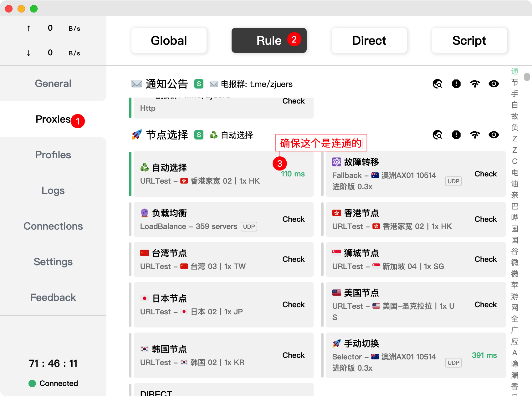This screenshot has height=396, width=532.
Task: Click green S badge beside 节点选择
Action: click(199, 135)
